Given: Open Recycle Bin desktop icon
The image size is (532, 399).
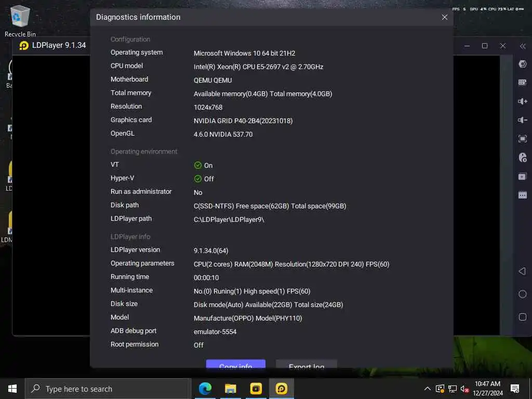Looking at the screenshot, I should 20,20.
